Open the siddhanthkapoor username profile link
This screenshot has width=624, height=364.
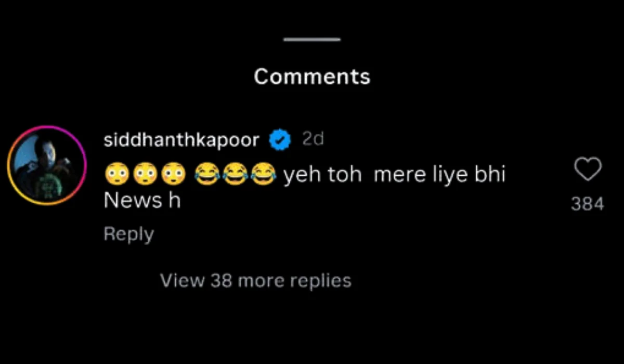[181, 140]
